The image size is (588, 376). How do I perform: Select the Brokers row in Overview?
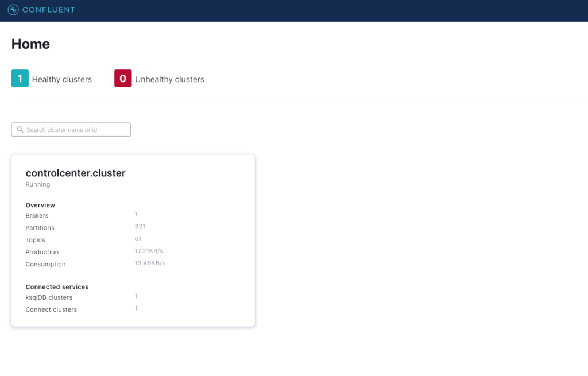pos(37,216)
